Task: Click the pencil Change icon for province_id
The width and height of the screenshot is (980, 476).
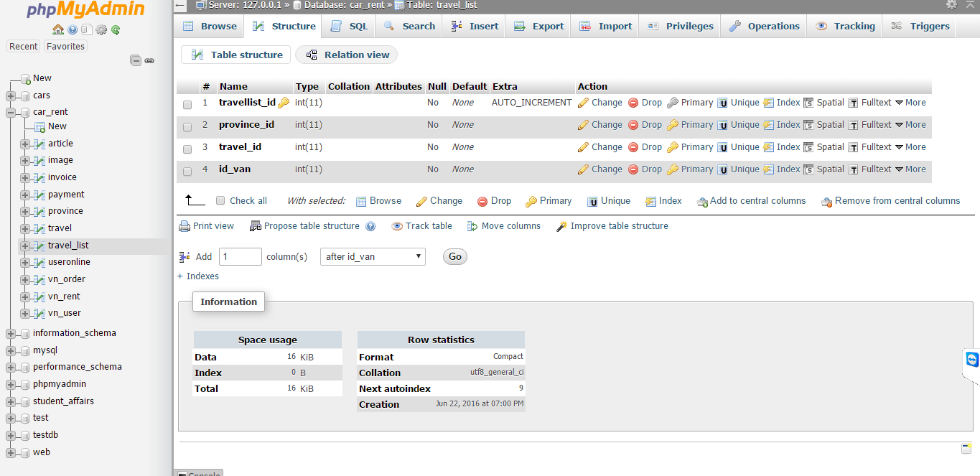Action: pos(583,125)
